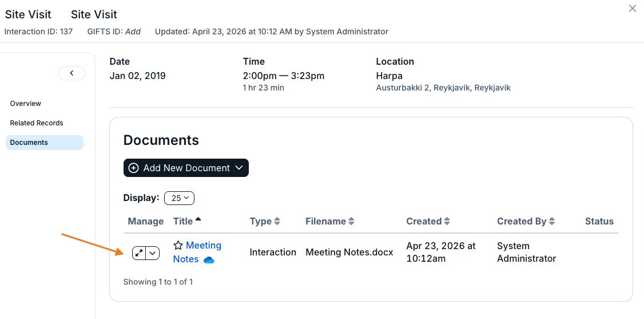Go to the Overview section
Screen dimensions: 644x319
pos(26,104)
